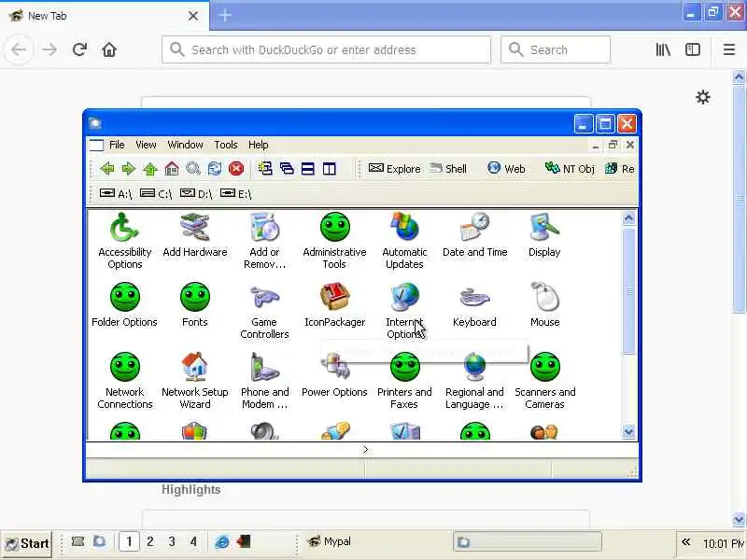747x560 pixels.
Task: Select drive A:\ button
Action: [115, 194]
